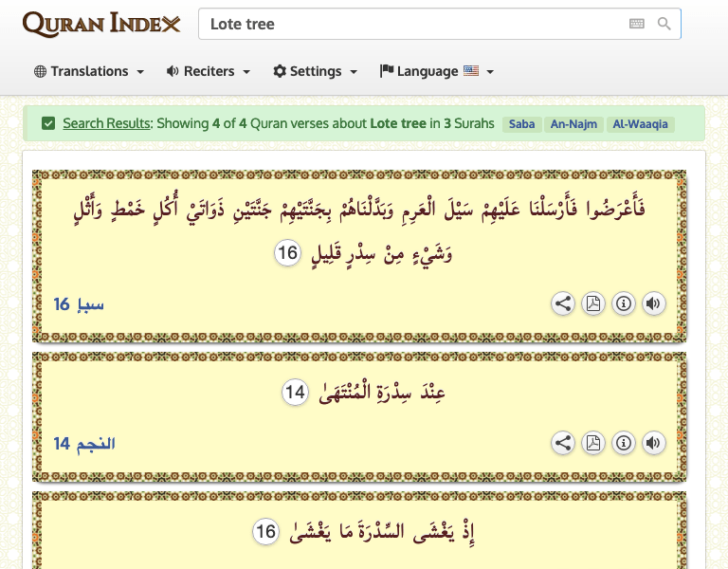Toggle the green Search Results checkbox
Image resolution: width=728 pixels, height=569 pixels.
pos(48,123)
